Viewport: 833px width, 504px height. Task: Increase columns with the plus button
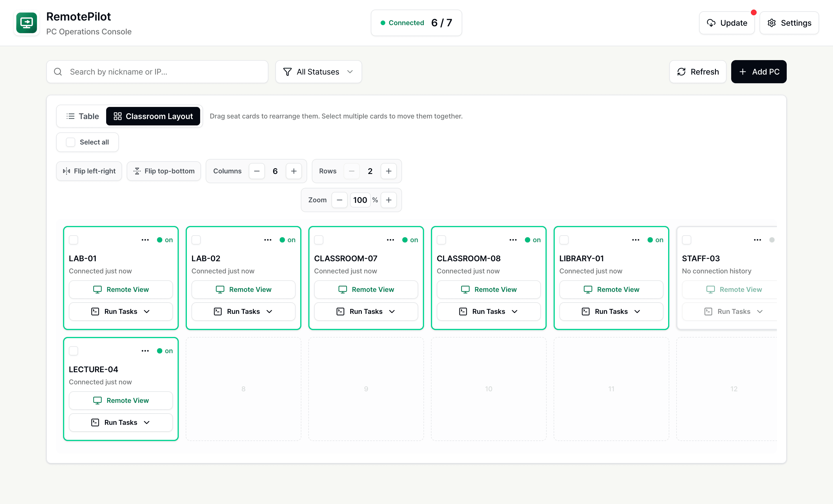pos(294,171)
